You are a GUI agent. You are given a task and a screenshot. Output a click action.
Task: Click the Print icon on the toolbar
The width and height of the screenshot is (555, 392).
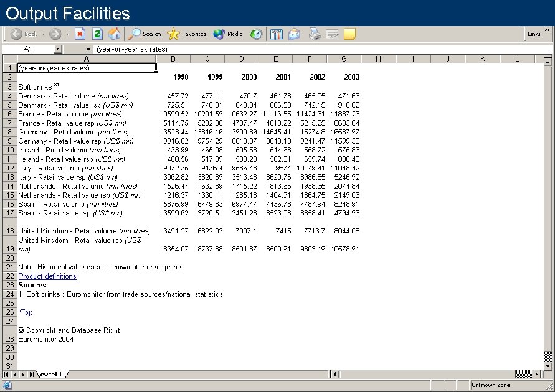tap(315, 34)
